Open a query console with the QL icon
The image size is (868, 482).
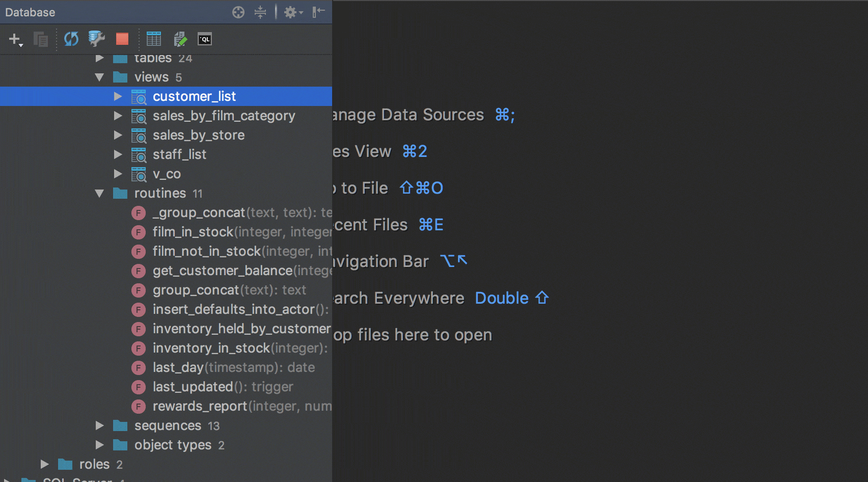point(204,39)
